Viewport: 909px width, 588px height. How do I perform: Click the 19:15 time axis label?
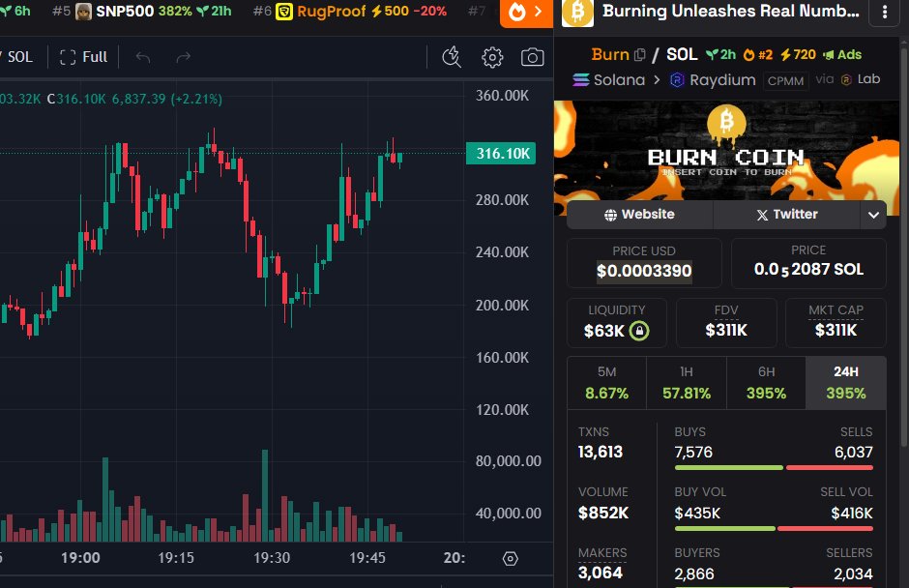tap(176, 558)
